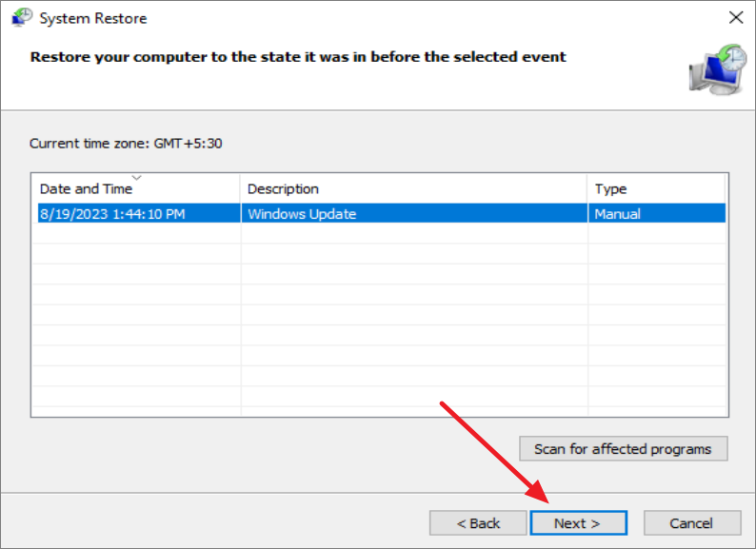
Task: Click the computer restore graphic in the header
Action: (x=717, y=69)
